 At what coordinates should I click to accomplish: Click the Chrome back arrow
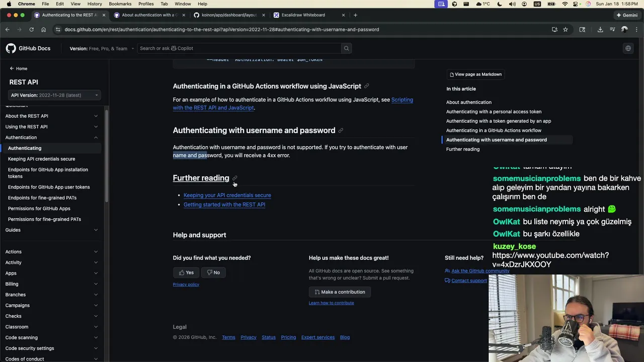[8, 30]
